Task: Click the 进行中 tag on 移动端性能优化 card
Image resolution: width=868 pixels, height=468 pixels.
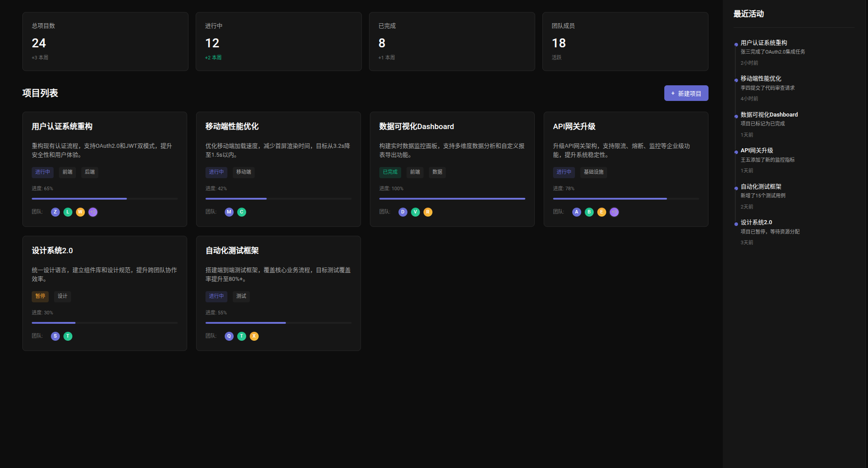Action: pos(216,172)
